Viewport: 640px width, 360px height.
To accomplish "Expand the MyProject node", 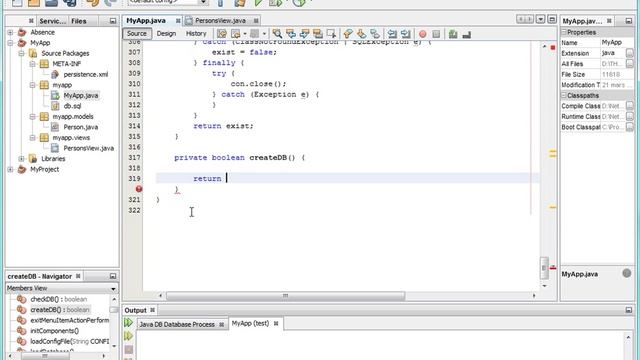I will click(10, 169).
